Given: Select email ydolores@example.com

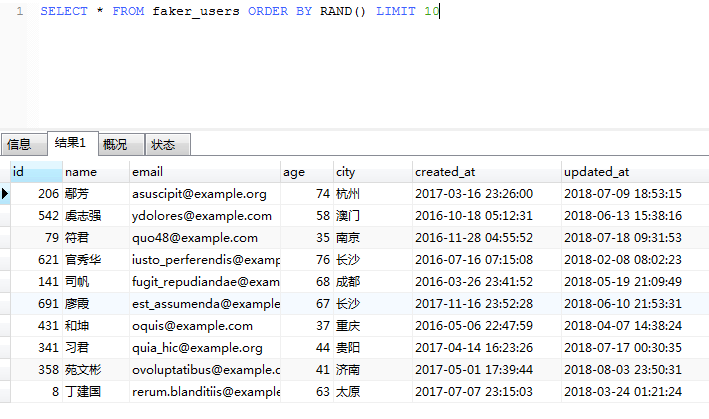Looking at the screenshot, I should coord(205,216).
